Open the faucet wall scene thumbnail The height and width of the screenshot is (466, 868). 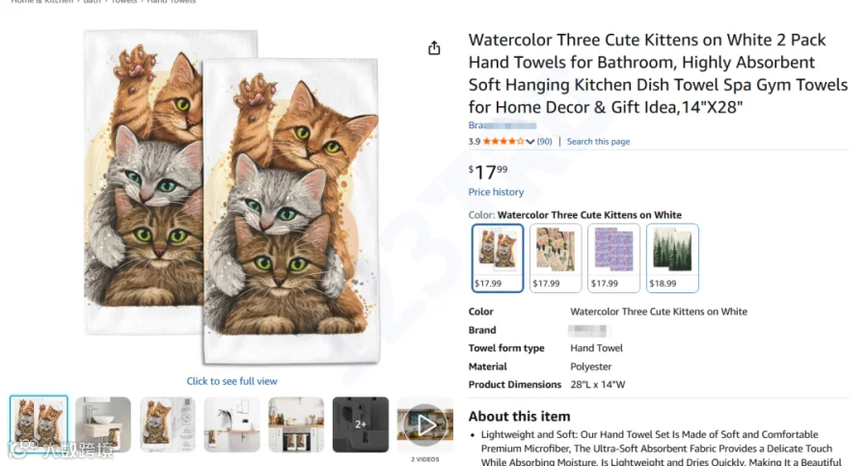[x=231, y=425]
